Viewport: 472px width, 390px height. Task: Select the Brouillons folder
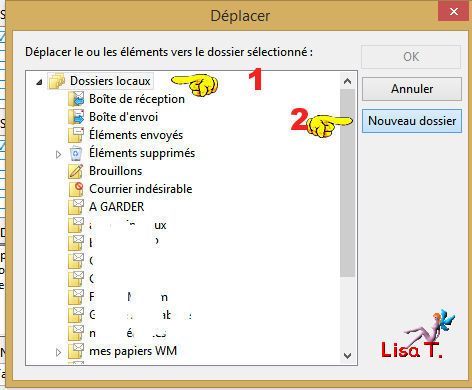click(115, 171)
